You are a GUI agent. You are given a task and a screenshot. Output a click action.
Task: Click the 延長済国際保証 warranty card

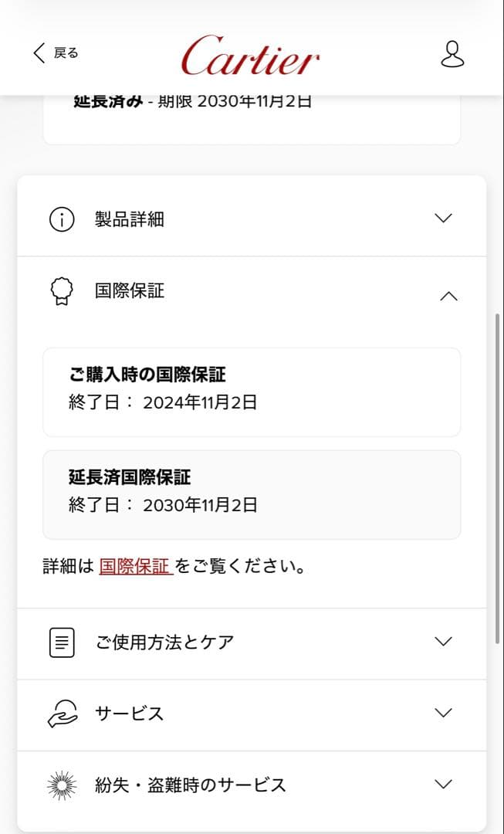pyautogui.click(x=252, y=494)
